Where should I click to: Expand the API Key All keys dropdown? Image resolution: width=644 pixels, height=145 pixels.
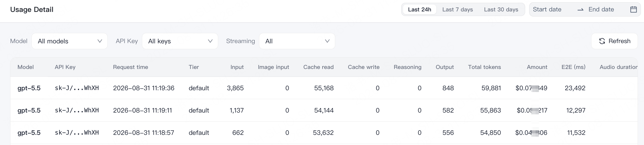click(180, 41)
